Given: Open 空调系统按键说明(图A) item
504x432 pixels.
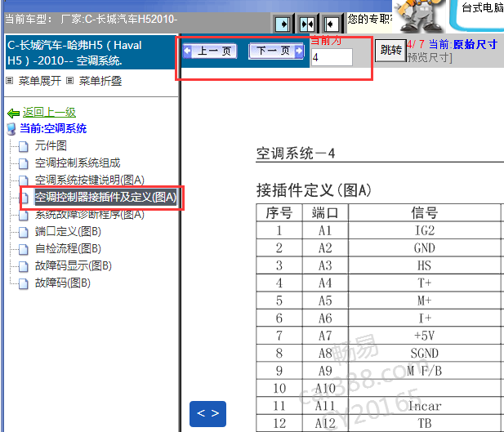Looking at the screenshot, I should coord(90,180).
